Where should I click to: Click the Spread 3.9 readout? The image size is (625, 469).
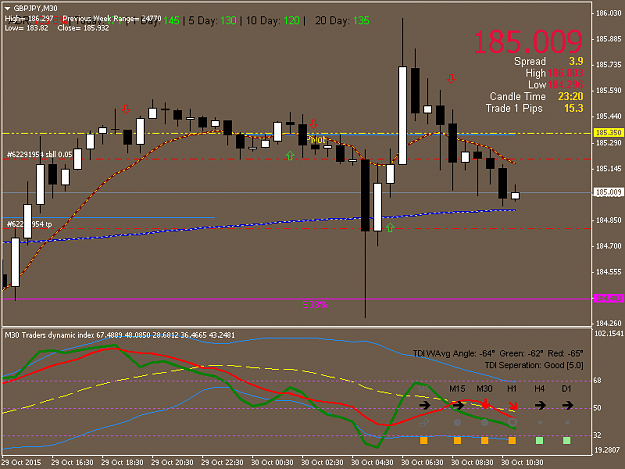coord(548,61)
